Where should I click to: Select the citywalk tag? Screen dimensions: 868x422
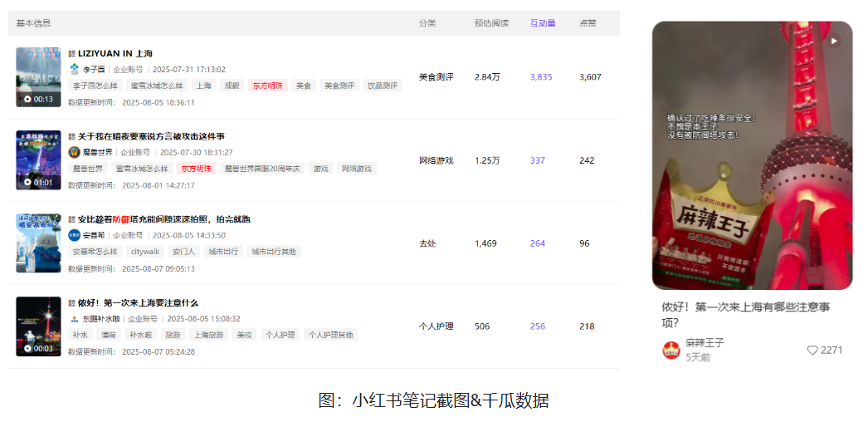pos(145,252)
